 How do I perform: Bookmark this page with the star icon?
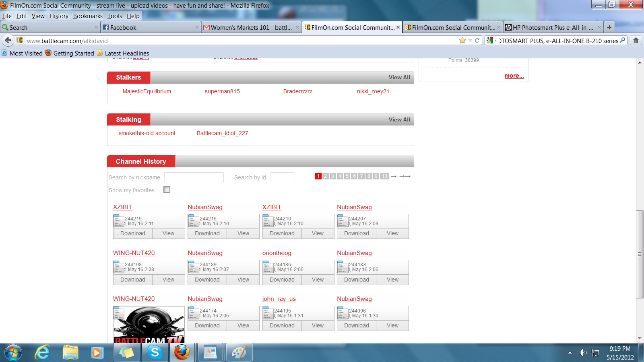[x=462, y=40]
